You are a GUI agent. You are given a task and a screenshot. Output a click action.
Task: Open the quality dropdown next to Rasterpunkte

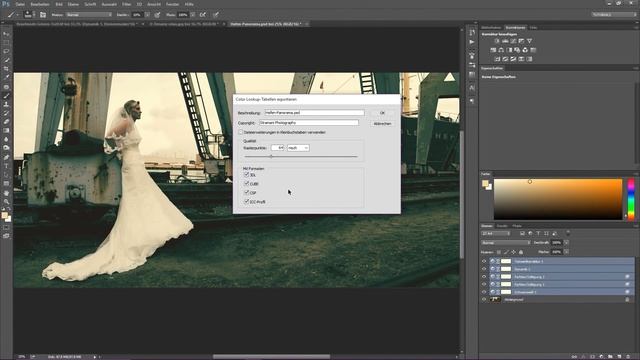298,148
